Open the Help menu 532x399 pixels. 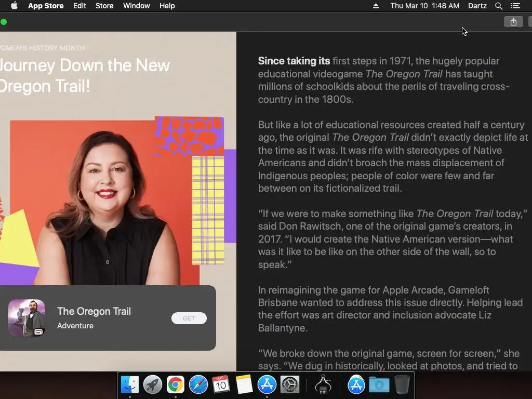[167, 6]
